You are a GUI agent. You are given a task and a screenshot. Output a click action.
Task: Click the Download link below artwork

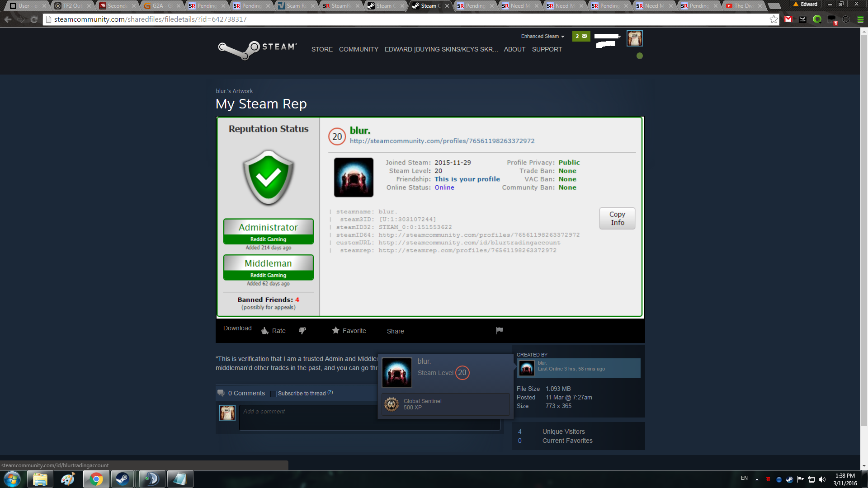point(237,328)
